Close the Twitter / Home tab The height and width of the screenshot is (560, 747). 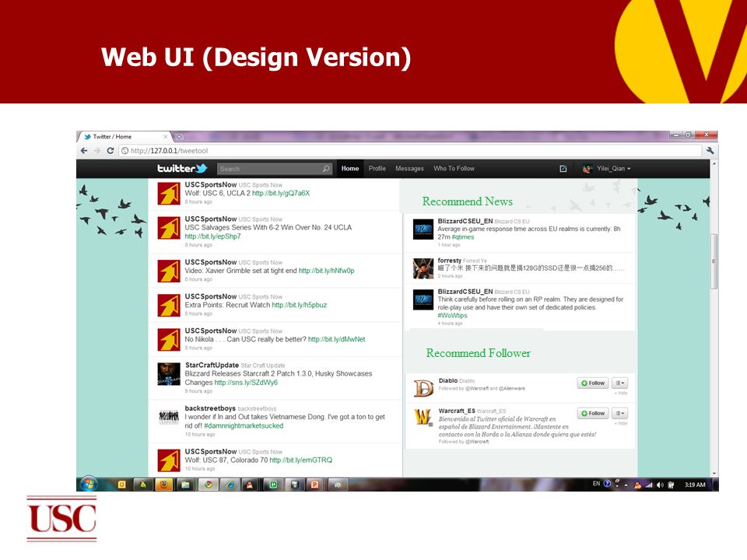(165, 137)
